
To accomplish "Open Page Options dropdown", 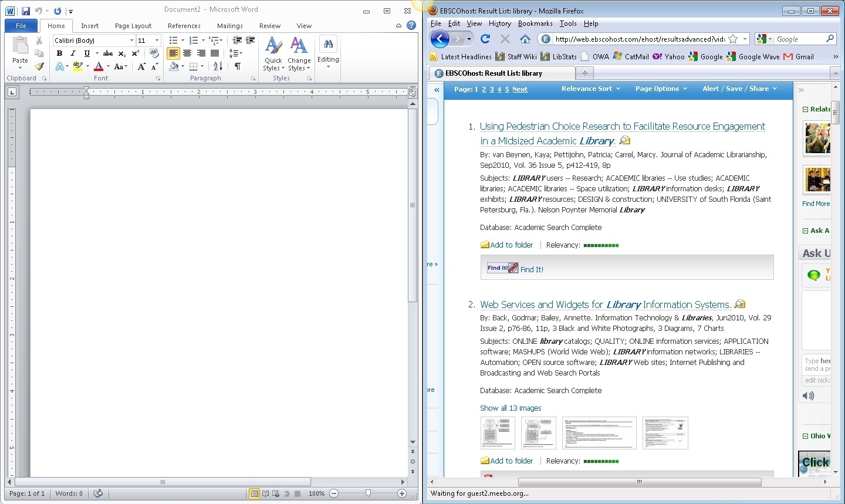I will (661, 89).
